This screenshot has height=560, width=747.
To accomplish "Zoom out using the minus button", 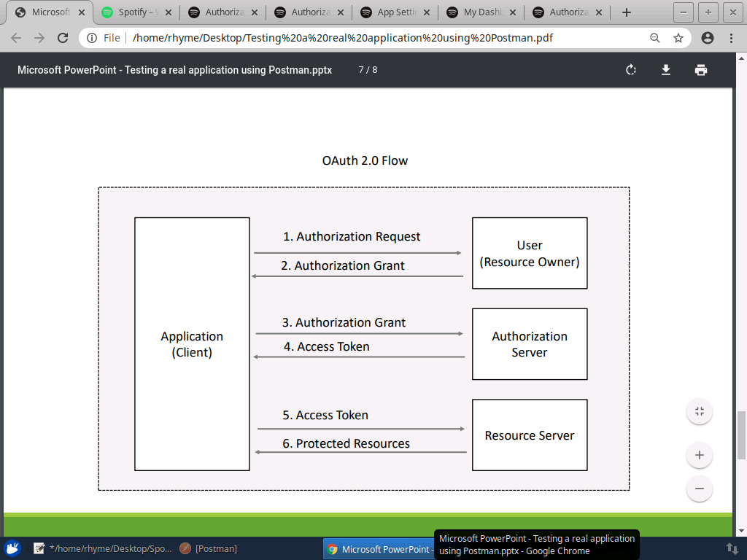I will tap(699, 489).
